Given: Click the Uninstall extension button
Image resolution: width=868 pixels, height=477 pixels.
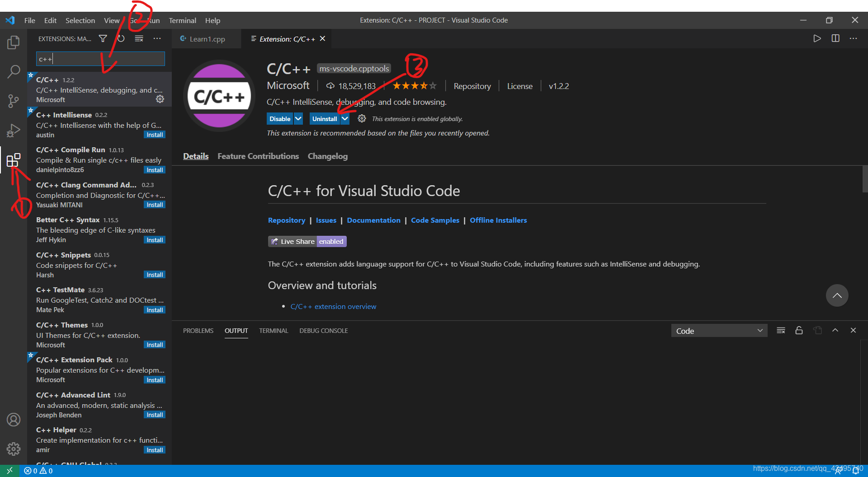Looking at the screenshot, I should [x=325, y=119].
